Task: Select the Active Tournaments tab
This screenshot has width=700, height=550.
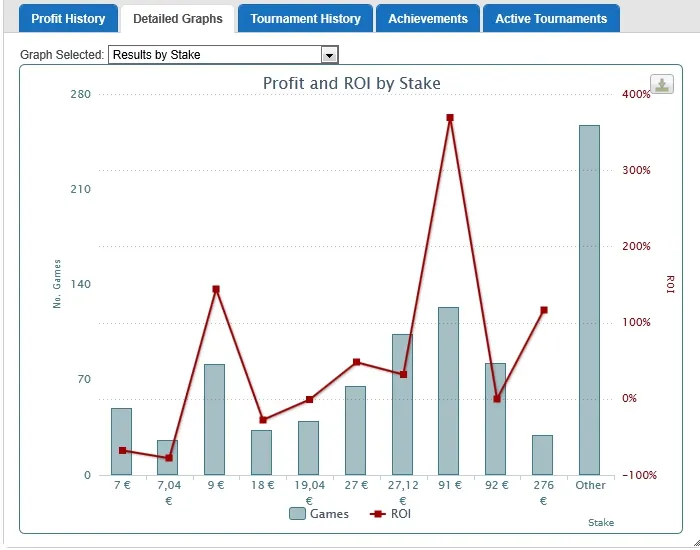Action: pyautogui.click(x=551, y=19)
